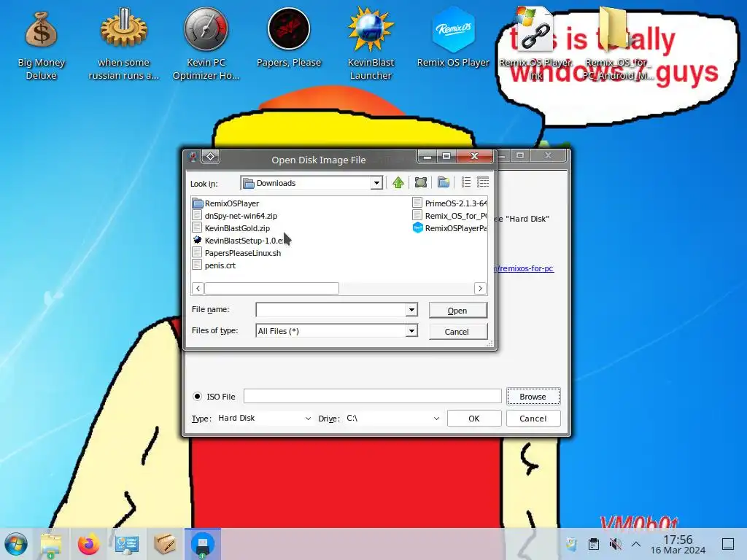Cancel the Open Disk Image File dialog
The width and height of the screenshot is (747, 560).
point(458,332)
